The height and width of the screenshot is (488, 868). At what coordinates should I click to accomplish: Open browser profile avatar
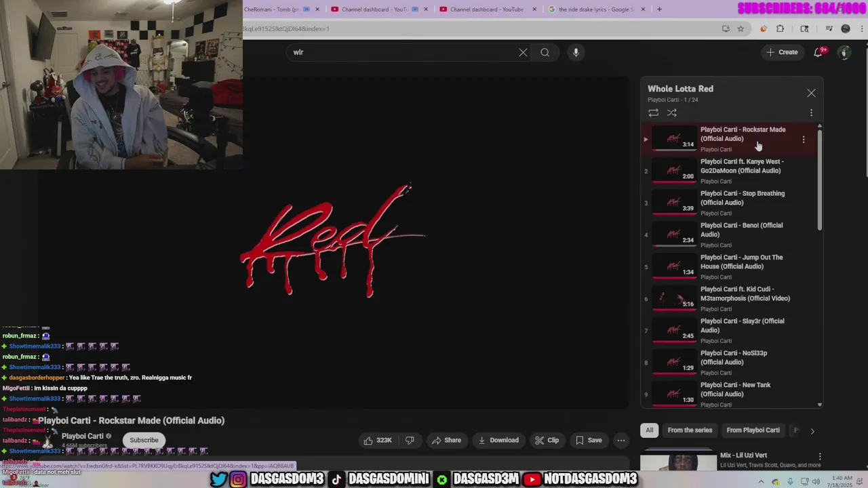[845, 28]
